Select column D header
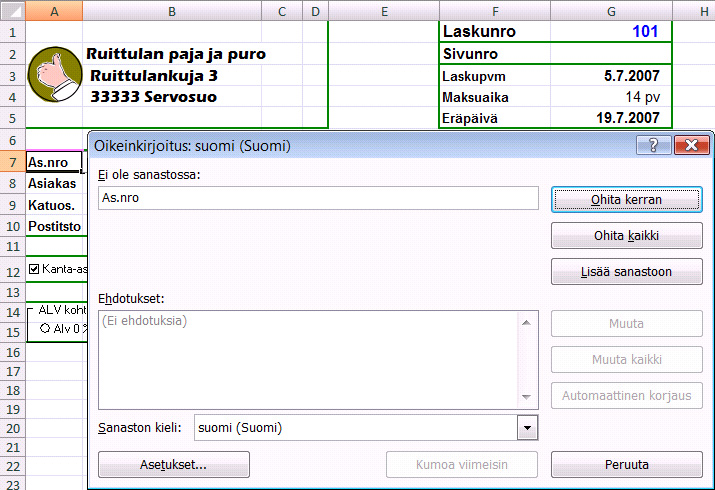Image resolution: width=715 pixels, height=490 pixels. [x=316, y=11]
